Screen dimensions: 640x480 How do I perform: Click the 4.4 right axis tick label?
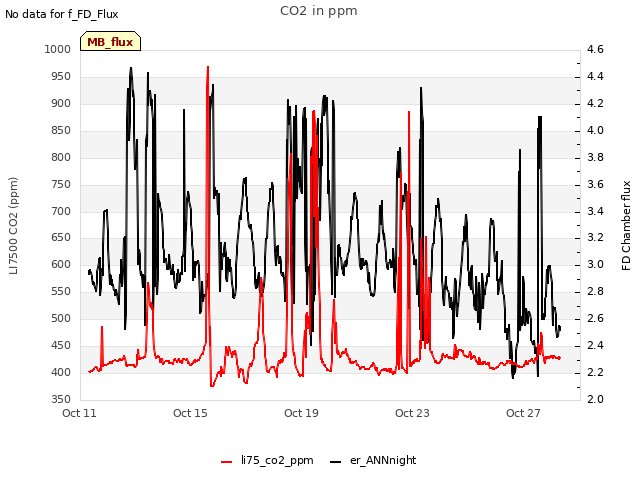(x=595, y=76)
